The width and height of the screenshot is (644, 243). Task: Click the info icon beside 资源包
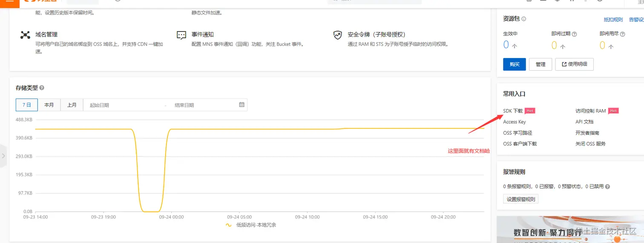pos(523,19)
